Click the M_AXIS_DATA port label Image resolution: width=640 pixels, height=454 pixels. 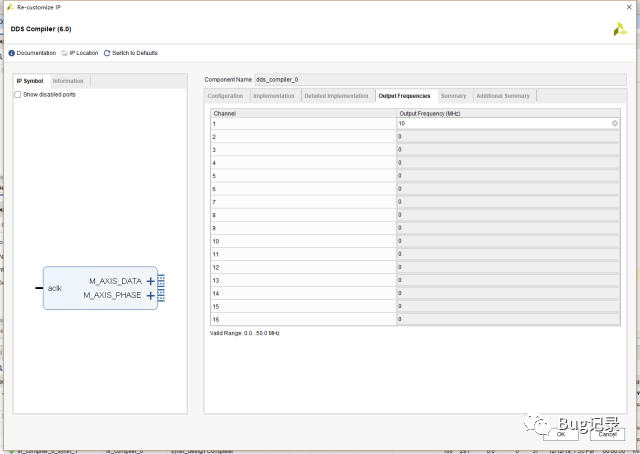(x=116, y=281)
